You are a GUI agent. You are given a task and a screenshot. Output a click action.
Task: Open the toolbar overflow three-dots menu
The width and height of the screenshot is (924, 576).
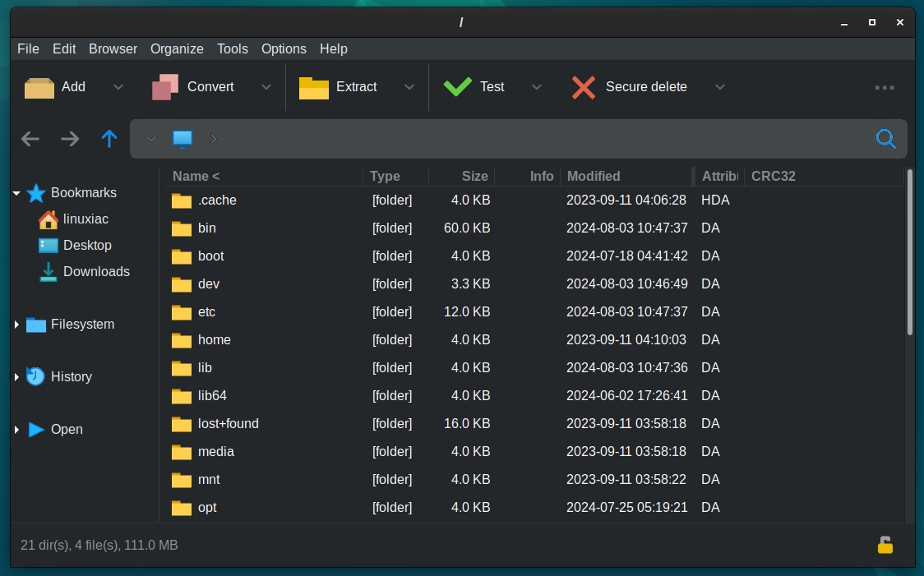pos(885,88)
